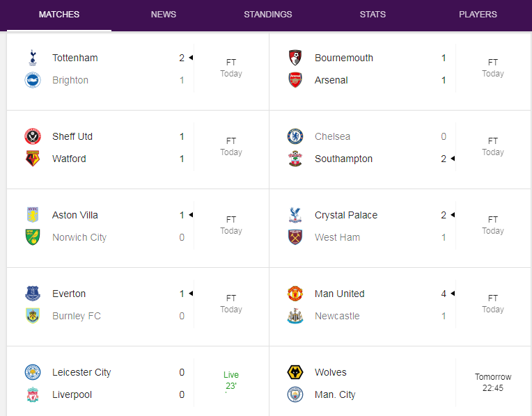Viewport: 532px width, 416px height.
Task: Click the Crystal Palace crest
Action: point(295,215)
